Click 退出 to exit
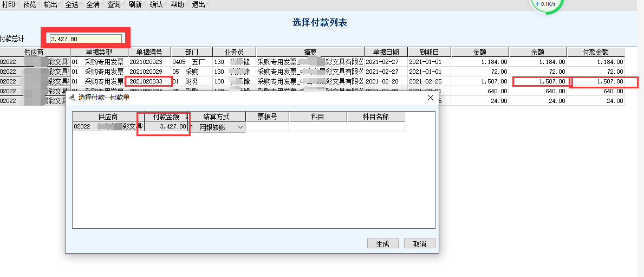This screenshot has height=277, width=644. (x=199, y=5)
